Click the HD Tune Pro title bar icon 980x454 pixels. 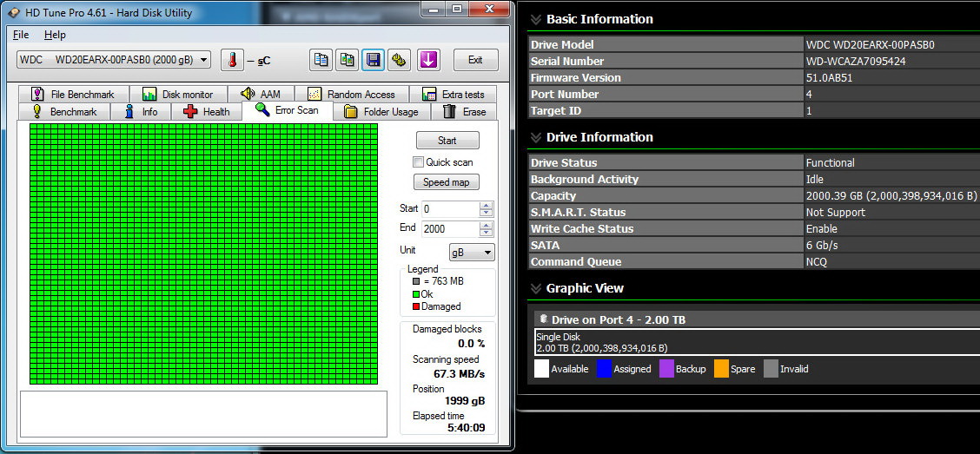(x=14, y=12)
